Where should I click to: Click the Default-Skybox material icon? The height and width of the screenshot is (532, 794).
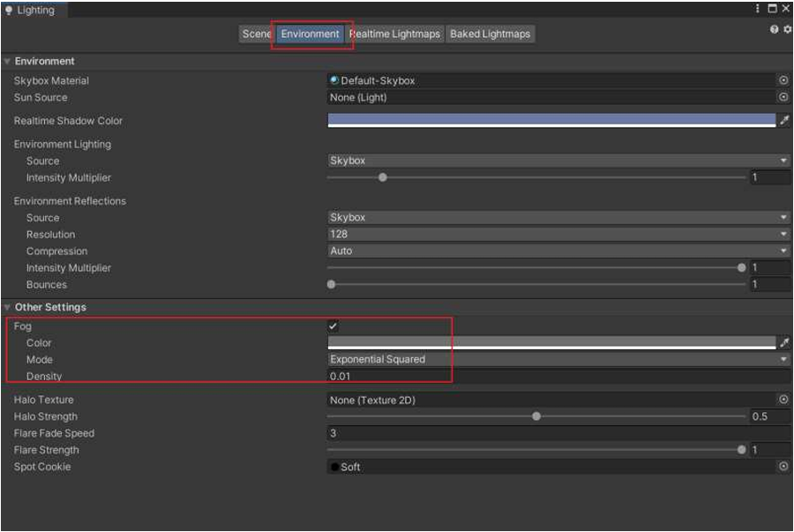(x=334, y=80)
